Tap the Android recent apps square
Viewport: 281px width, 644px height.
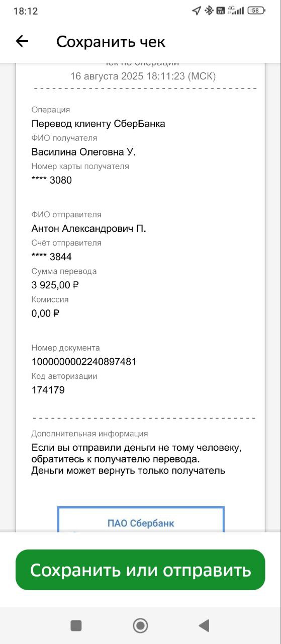(x=76, y=625)
